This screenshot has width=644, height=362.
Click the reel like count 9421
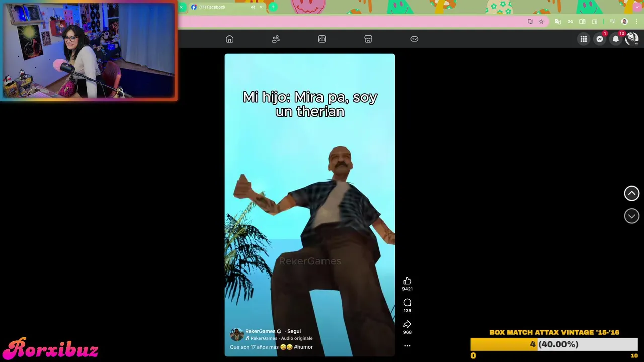pos(407,289)
